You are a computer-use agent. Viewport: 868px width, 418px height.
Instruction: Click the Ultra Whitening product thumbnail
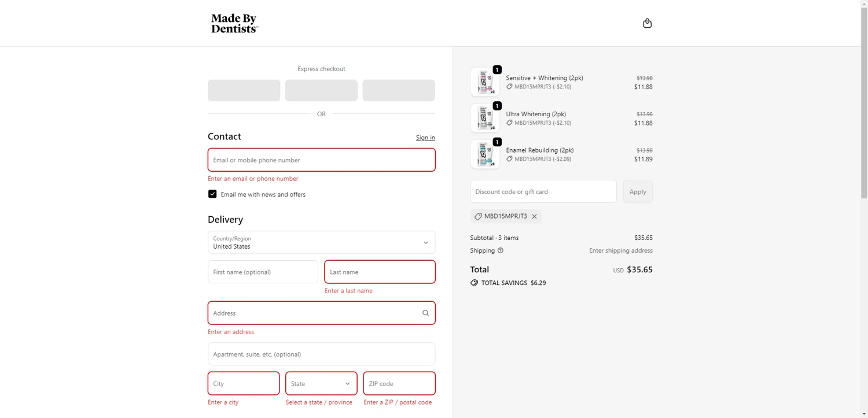[x=485, y=118]
